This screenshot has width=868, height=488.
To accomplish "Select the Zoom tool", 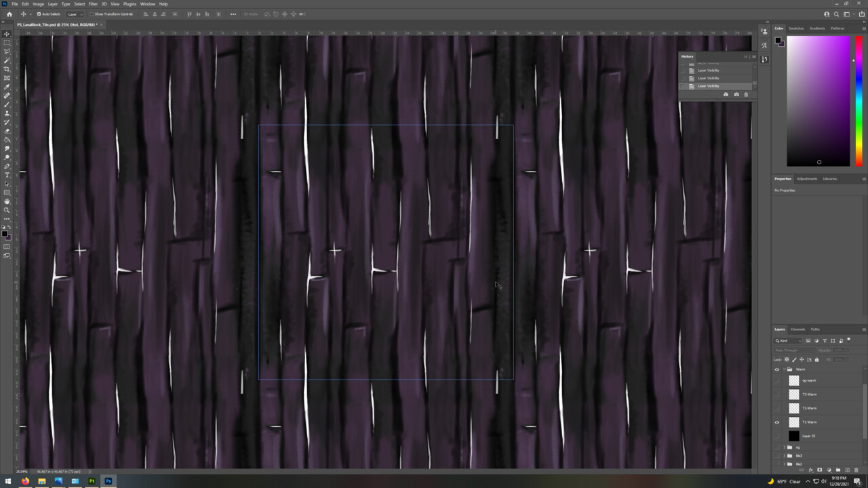I will pyautogui.click(x=7, y=210).
